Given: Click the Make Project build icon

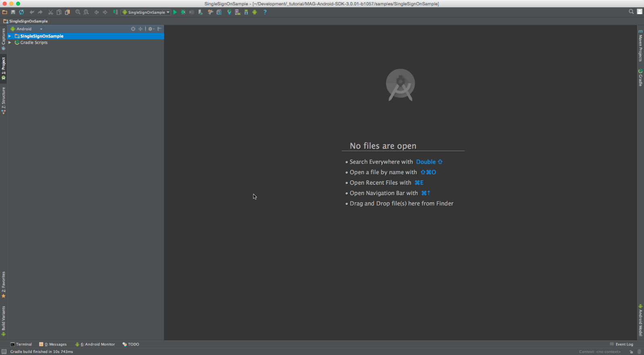Looking at the screenshot, I should pyautogui.click(x=116, y=12).
